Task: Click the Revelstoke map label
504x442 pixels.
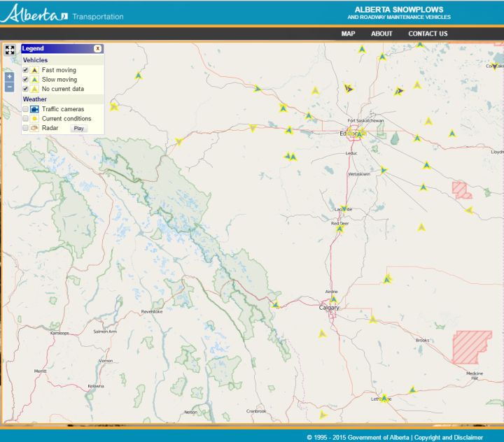Action: click(x=152, y=312)
